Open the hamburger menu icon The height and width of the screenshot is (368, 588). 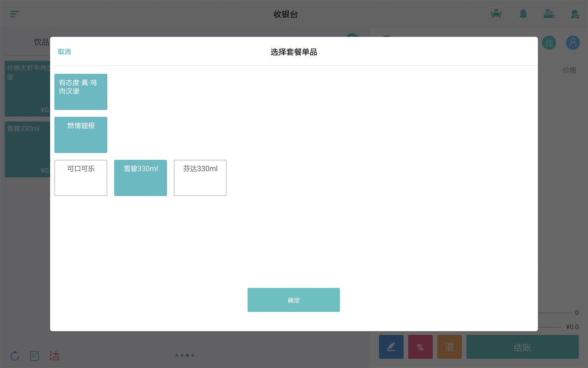point(15,14)
